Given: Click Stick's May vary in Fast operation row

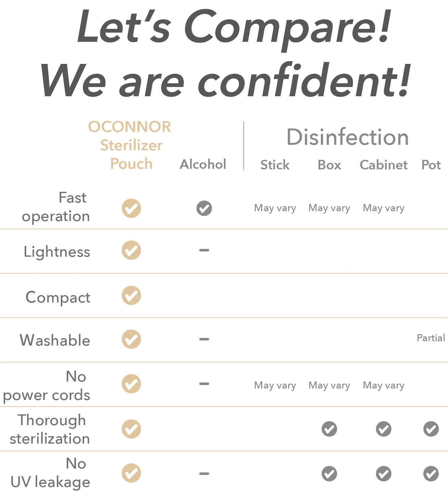Looking at the screenshot, I should 275,208.
